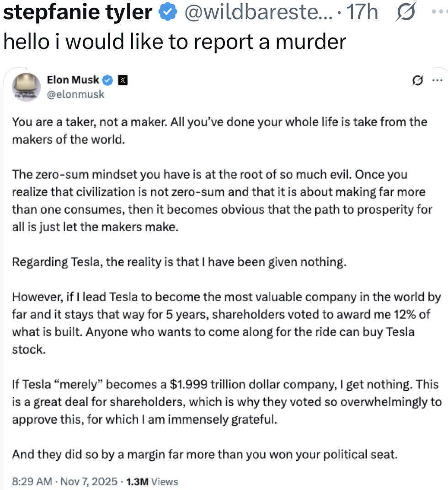Open stepfanie tyler's profile from display name

(x=78, y=13)
